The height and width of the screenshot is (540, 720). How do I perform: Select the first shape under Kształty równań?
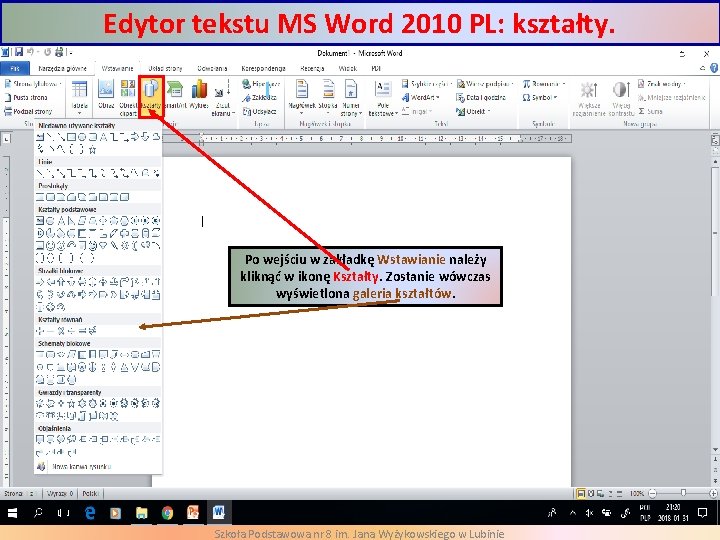coord(40,331)
